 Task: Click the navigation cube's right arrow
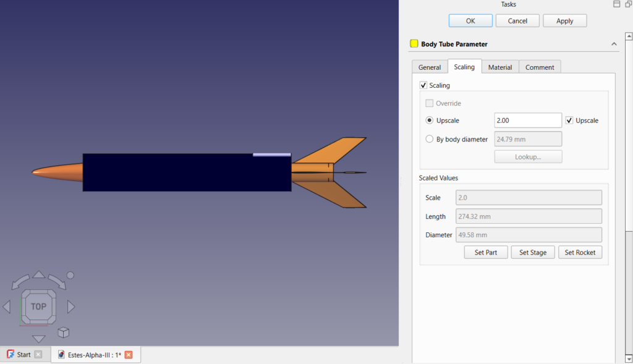[71, 307]
